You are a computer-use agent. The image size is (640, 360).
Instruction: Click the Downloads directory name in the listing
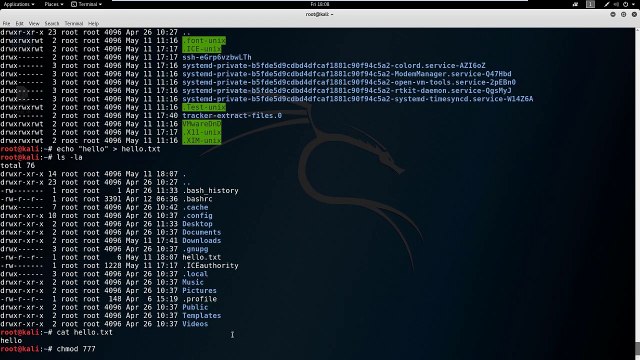tap(202, 240)
